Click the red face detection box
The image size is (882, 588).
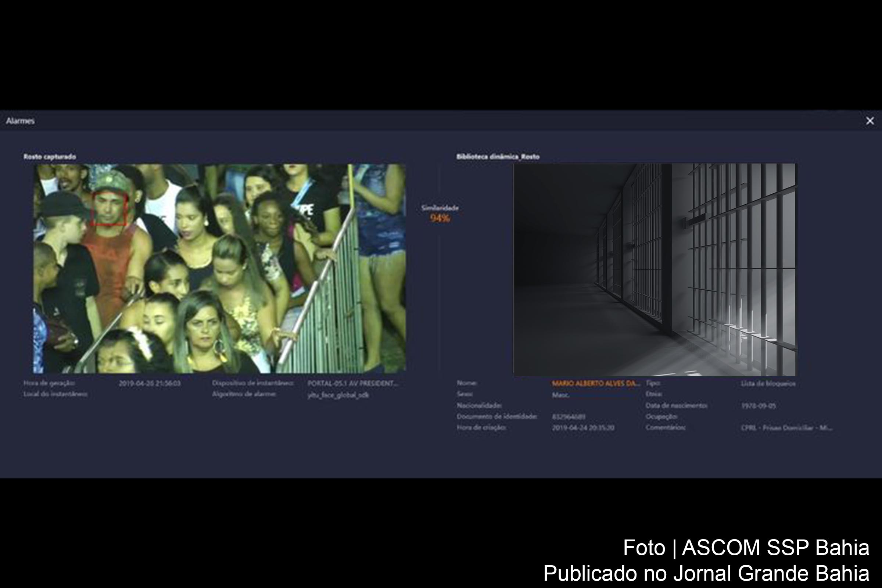pos(109,208)
